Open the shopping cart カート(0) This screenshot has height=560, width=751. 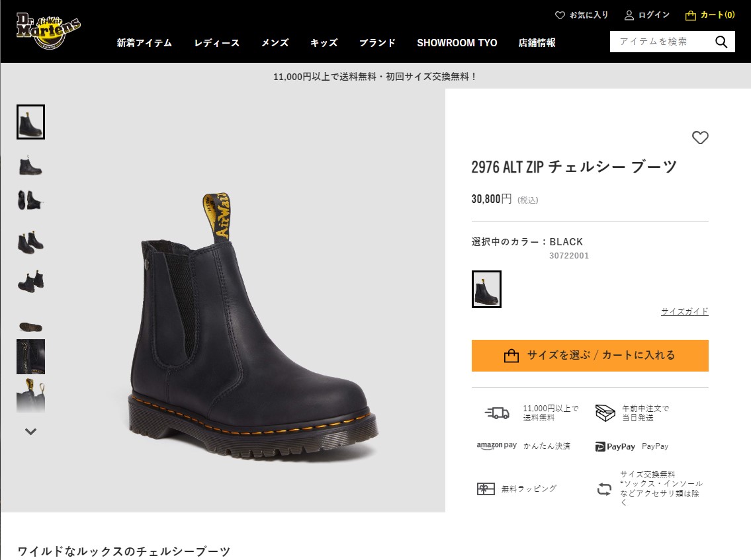pyautogui.click(x=710, y=15)
